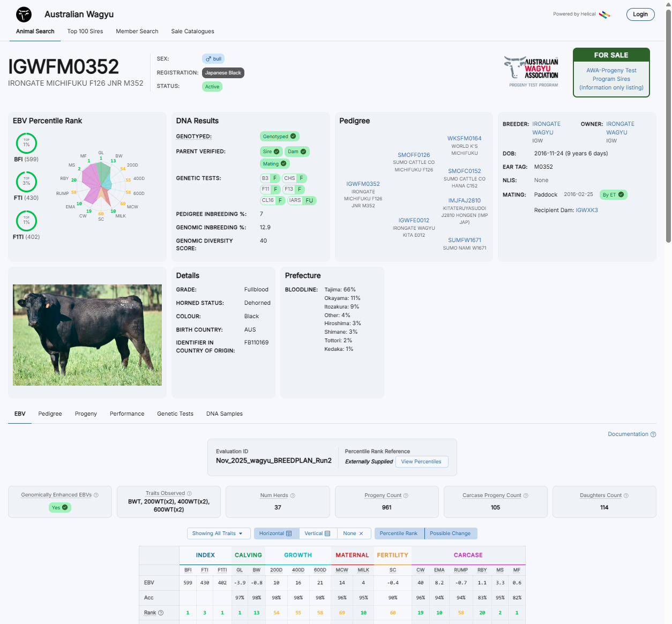Click help icon next to Progeny Count

[406, 495]
